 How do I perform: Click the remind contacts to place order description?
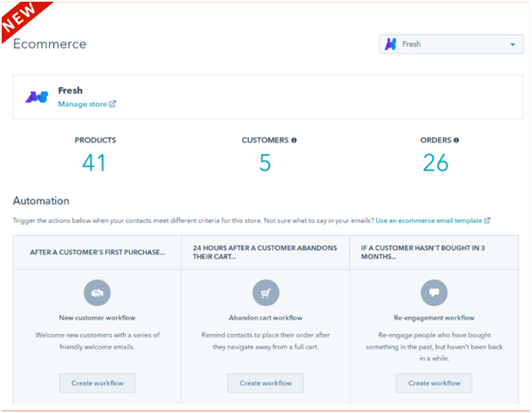tap(266, 341)
